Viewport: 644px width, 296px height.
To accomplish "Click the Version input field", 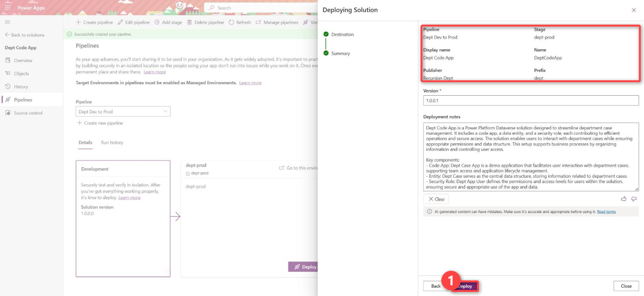I will point(531,100).
